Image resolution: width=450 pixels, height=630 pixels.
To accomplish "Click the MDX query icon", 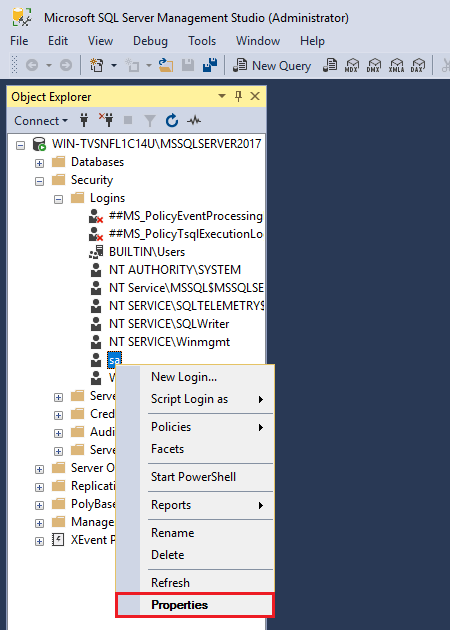I will tap(352, 65).
